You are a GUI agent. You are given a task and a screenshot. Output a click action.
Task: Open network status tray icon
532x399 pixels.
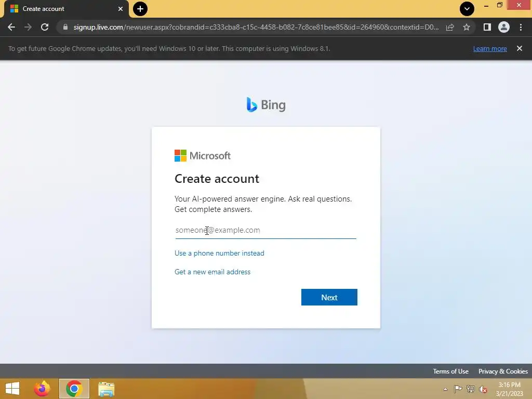point(471,389)
